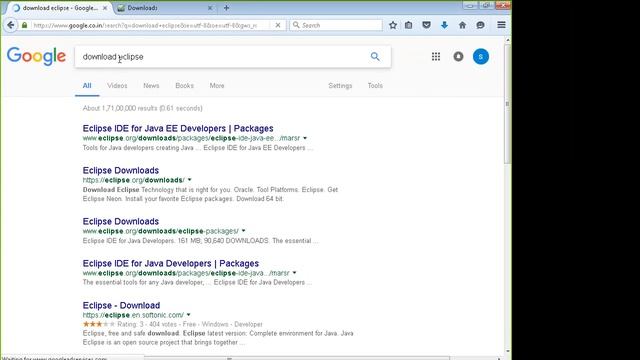Open 'Eclipse Downloads' result from eclipse.org/downloads/

(121, 170)
